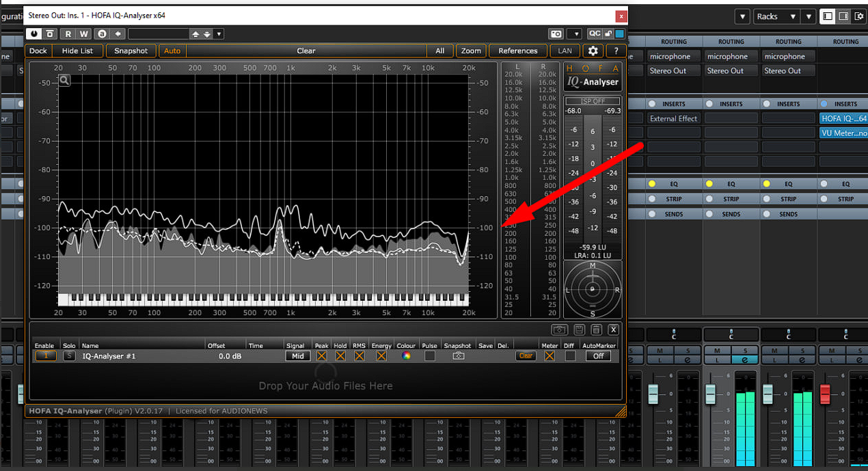868x471 pixels.
Task: Open the VU Meter insert slot
Action: coord(843,133)
